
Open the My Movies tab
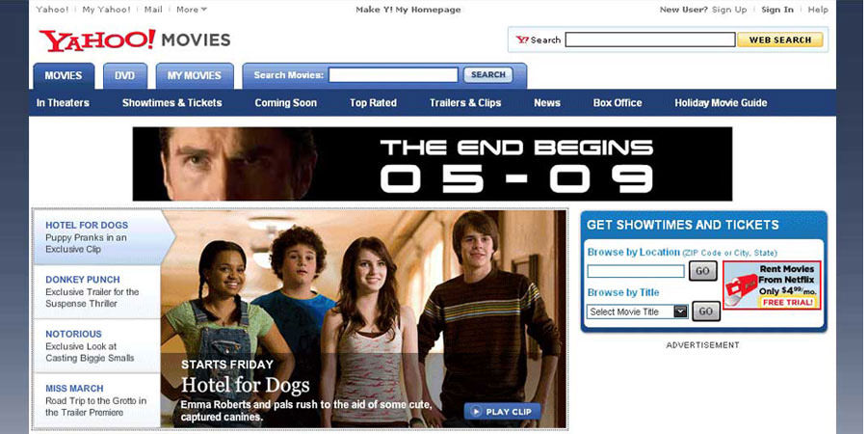point(195,76)
